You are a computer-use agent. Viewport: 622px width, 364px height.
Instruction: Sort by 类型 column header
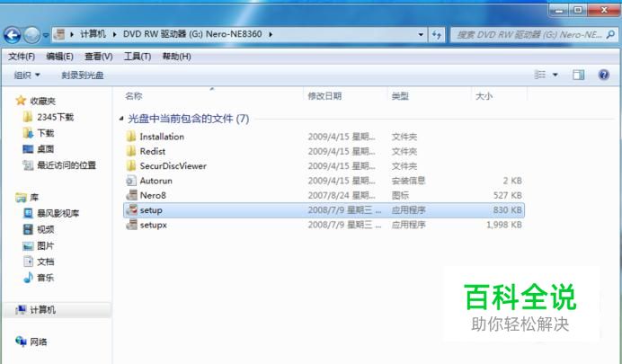(400, 96)
